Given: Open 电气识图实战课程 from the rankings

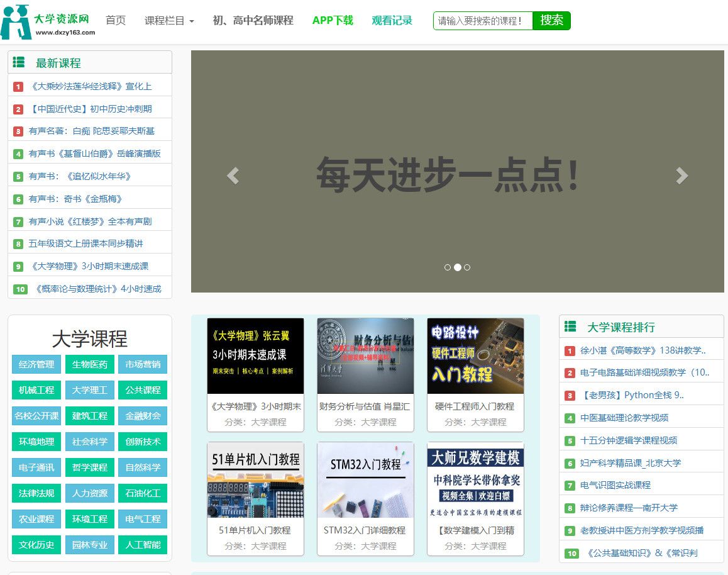Looking at the screenshot, I should pos(615,485).
